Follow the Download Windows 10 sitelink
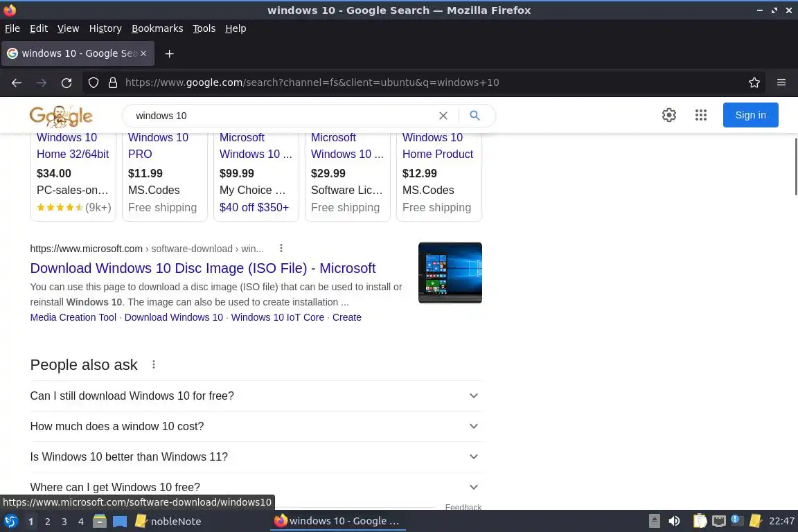Image resolution: width=798 pixels, height=532 pixels. [174, 317]
